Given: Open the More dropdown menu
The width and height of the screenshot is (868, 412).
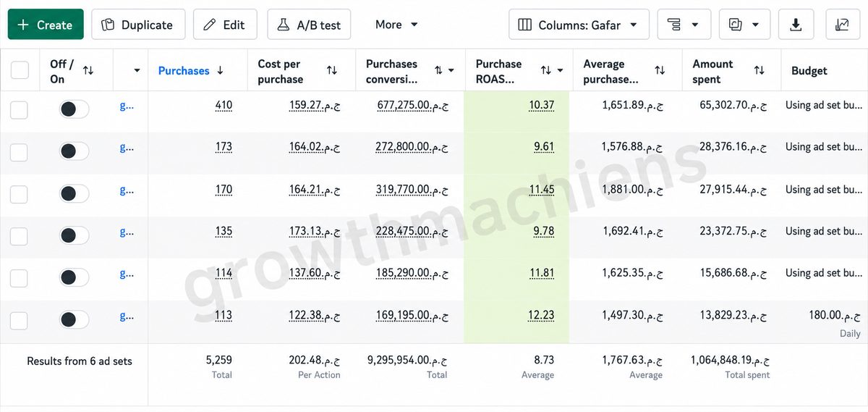Looking at the screenshot, I should 396,25.
